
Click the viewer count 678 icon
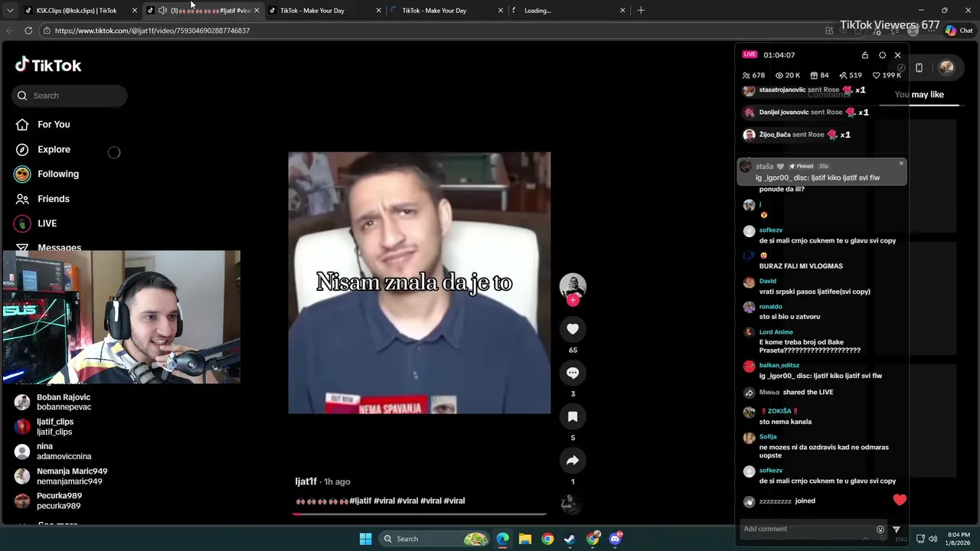(746, 75)
